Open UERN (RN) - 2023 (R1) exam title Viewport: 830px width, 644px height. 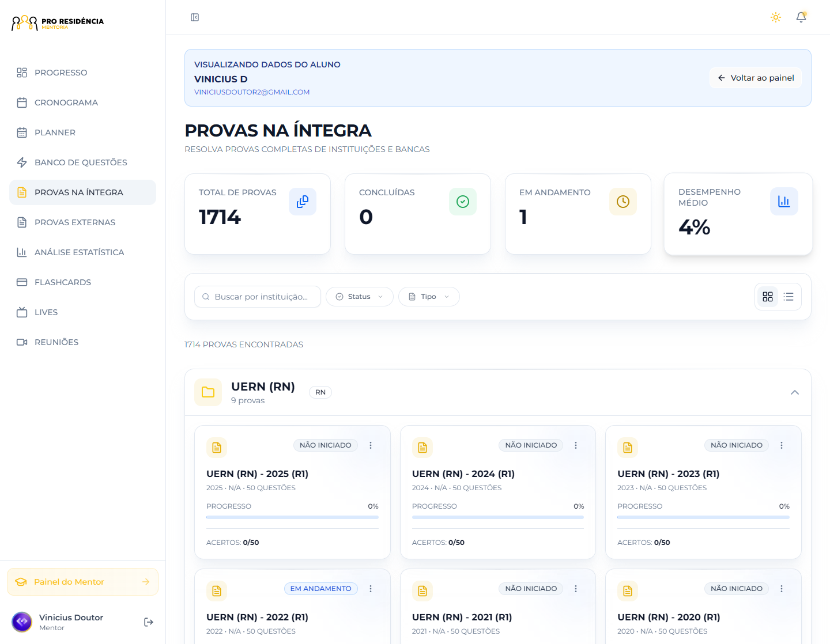click(669, 474)
